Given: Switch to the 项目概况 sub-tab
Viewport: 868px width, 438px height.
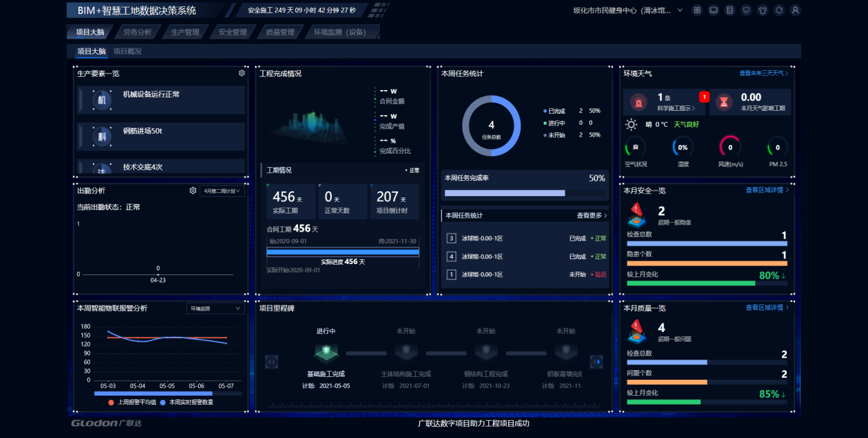Looking at the screenshot, I should 128,51.
